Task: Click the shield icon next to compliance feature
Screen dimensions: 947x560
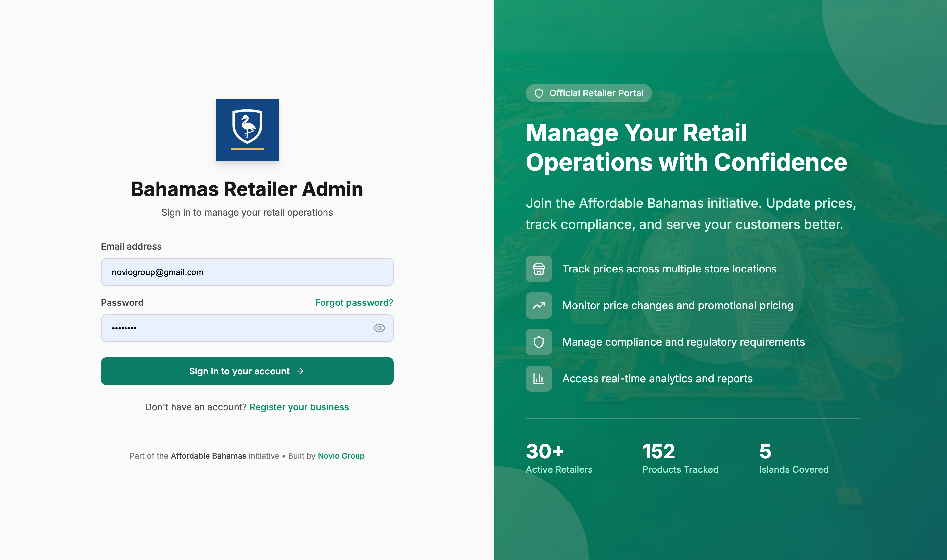Action: pos(539,342)
